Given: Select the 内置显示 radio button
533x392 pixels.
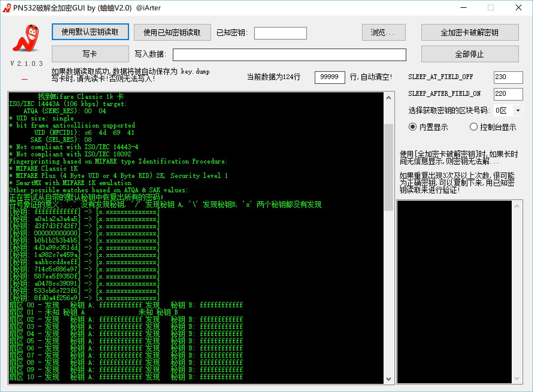Looking at the screenshot, I should click(x=414, y=127).
